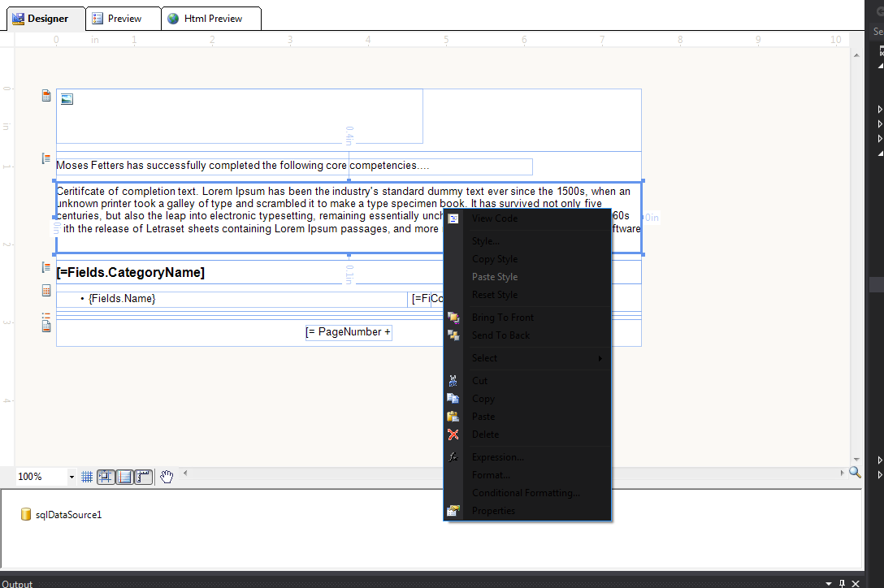Click the Expression function icon
This screenshot has height=588, width=884.
point(453,457)
